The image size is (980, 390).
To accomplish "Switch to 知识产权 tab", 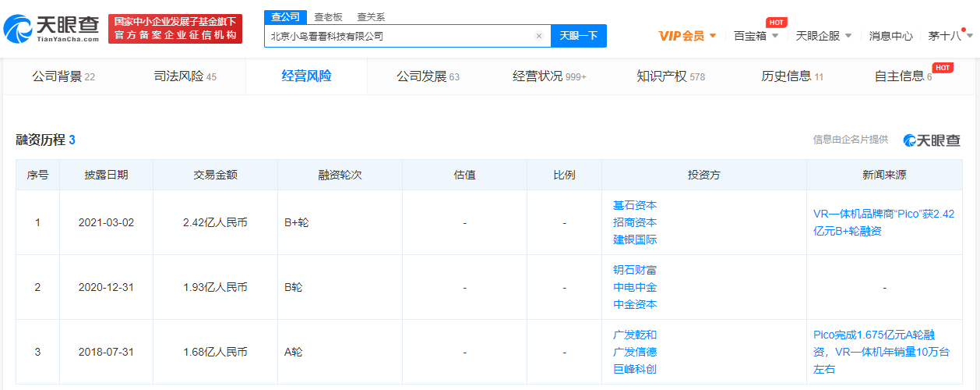I will (671, 76).
